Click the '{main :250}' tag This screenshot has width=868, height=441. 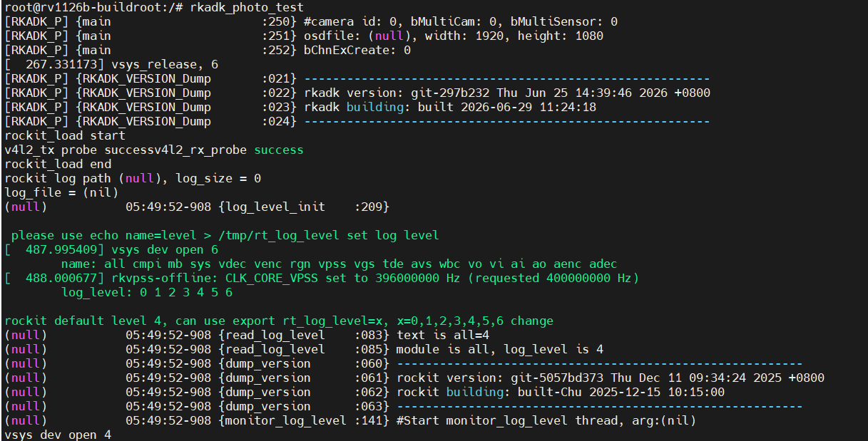(186, 21)
